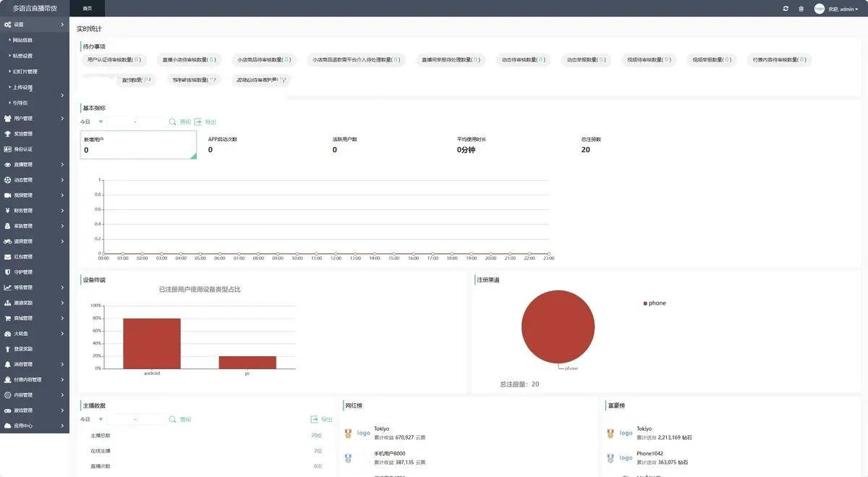Open the admin account dropdown
This screenshot has width=868, height=477.
tap(843, 9)
